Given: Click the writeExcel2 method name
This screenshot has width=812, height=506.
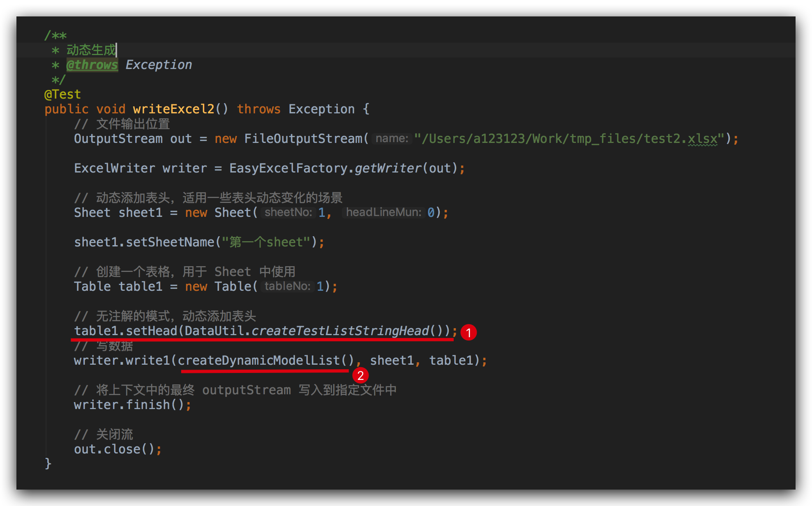Looking at the screenshot, I should 173,109.
